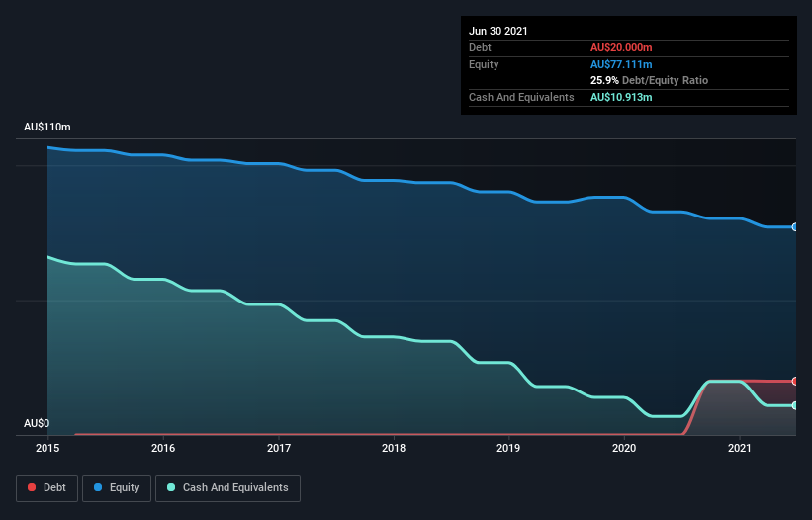
Task: Click the AU$110m y-axis label
Action: [47, 127]
